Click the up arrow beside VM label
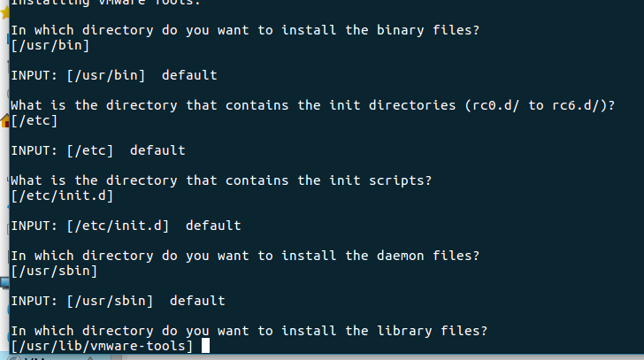The height and width of the screenshot is (360, 644). pos(90,358)
